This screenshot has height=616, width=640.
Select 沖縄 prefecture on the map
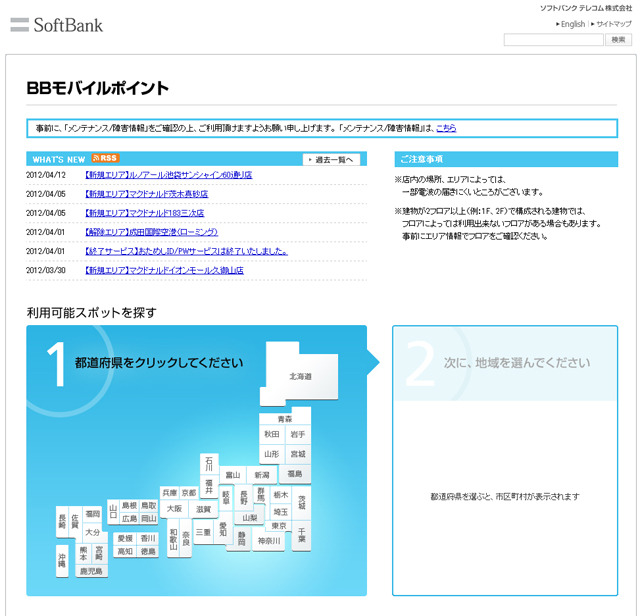pos(62,560)
